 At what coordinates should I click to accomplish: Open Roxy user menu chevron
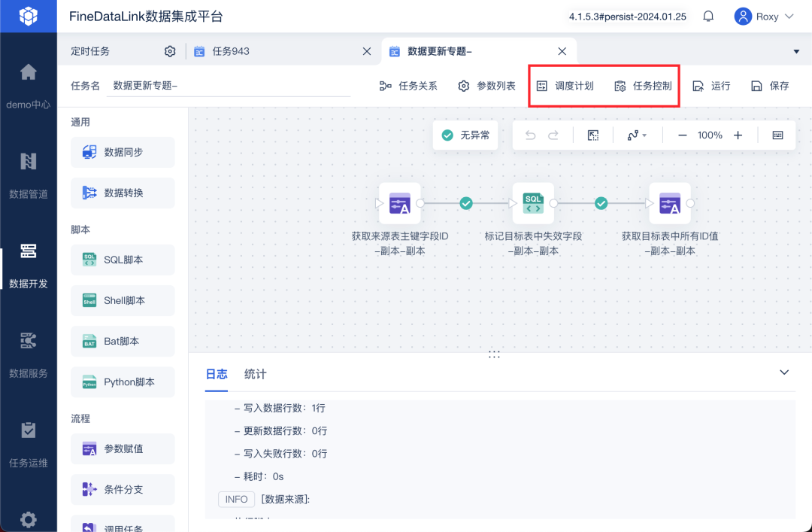789,17
